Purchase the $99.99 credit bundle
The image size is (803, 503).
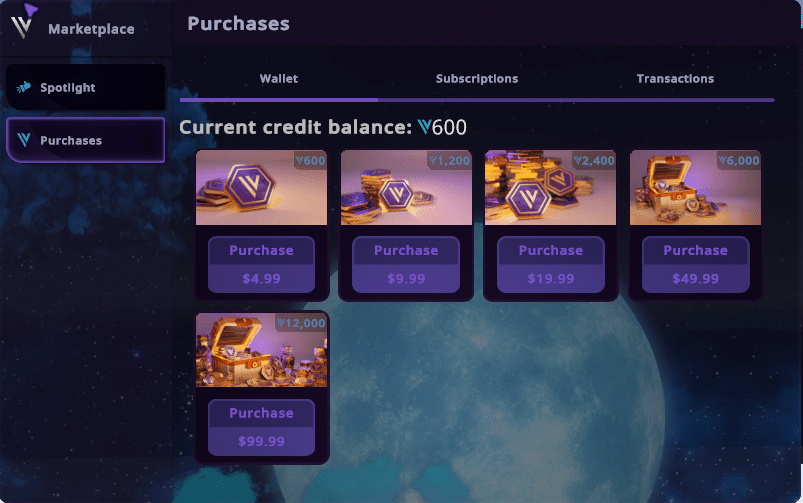[261, 428]
